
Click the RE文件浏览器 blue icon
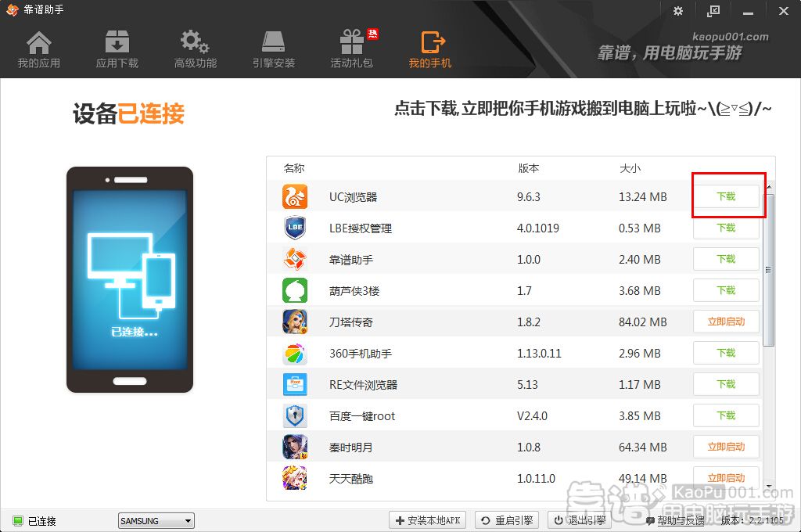pyautogui.click(x=295, y=384)
